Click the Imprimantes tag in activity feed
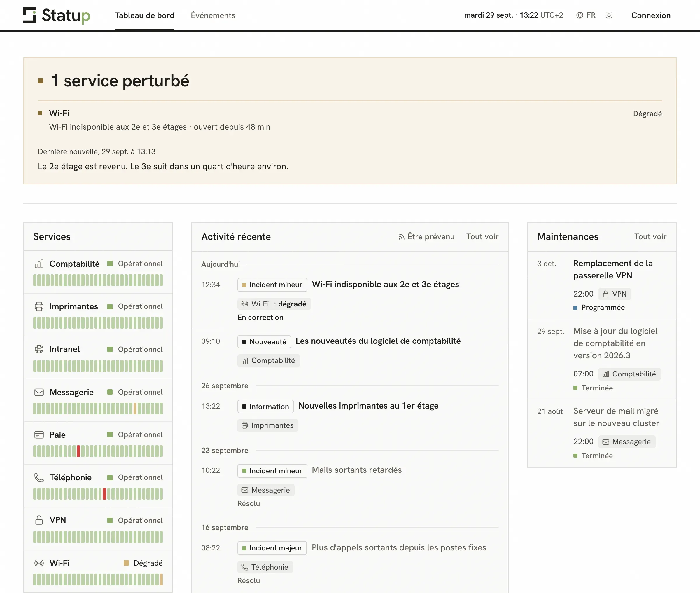 pyautogui.click(x=268, y=425)
